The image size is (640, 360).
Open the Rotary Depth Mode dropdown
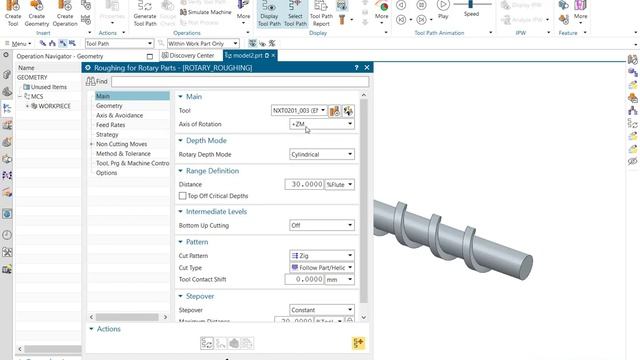[x=322, y=154]
